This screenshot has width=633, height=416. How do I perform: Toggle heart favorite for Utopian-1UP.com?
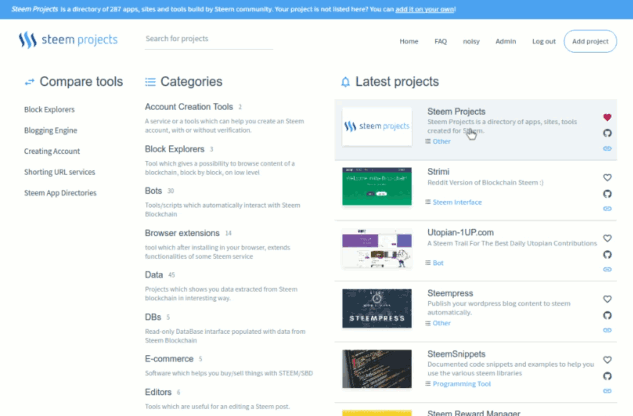point(607,238)
